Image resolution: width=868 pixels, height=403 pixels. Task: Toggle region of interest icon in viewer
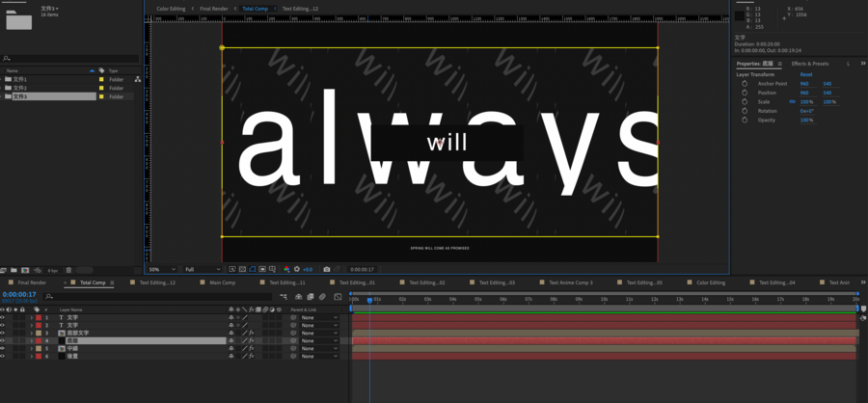click(x=262, y=270)
